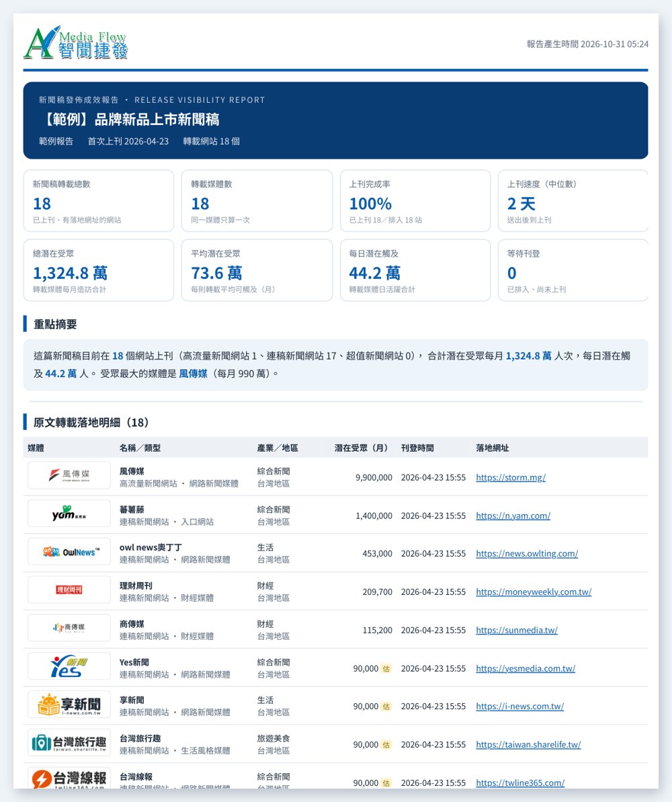Click the highlighted 44.2 萬 in summary
The width and height of the screenshot is (672, 802).
61,373
